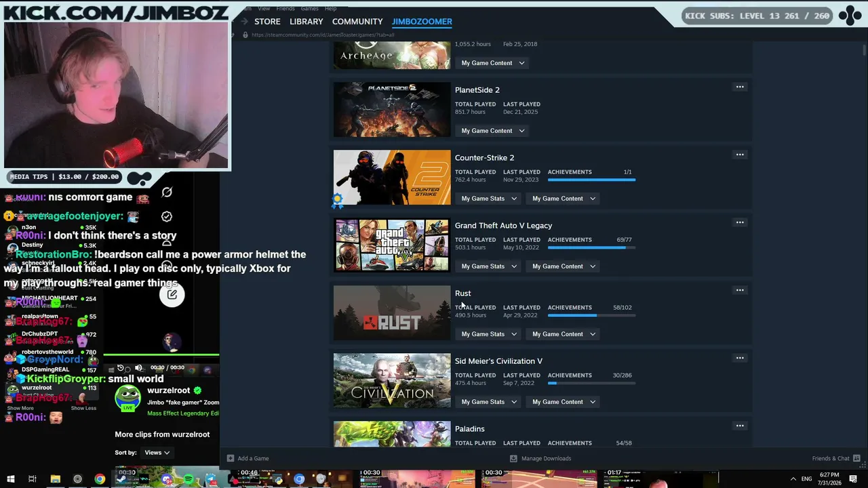The image size is (868, 488).
Task: Open the Steam Games menu
Action: 309,8
